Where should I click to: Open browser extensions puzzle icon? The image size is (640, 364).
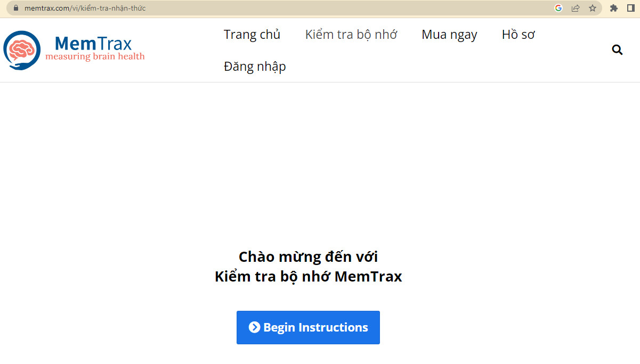point(614,8)
